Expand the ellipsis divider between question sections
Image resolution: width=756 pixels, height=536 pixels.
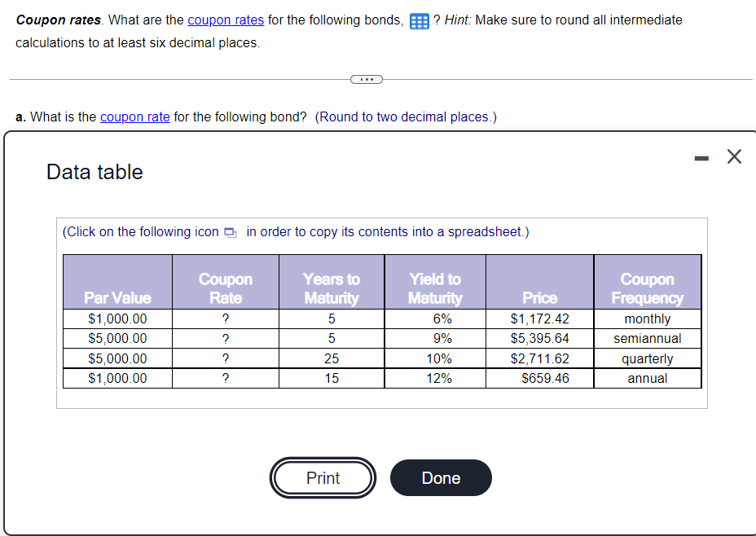(367, 79)
